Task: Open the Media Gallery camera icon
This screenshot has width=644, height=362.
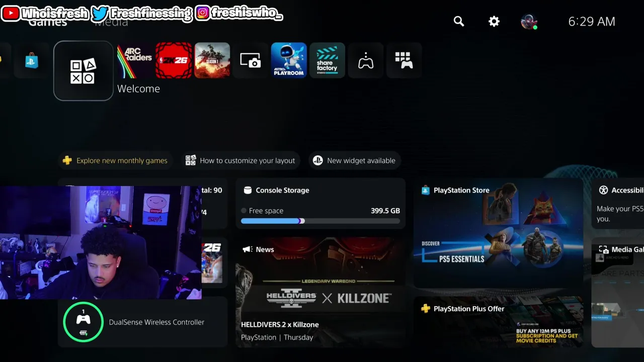Action: pyautogui.click(x=251, y=60)
